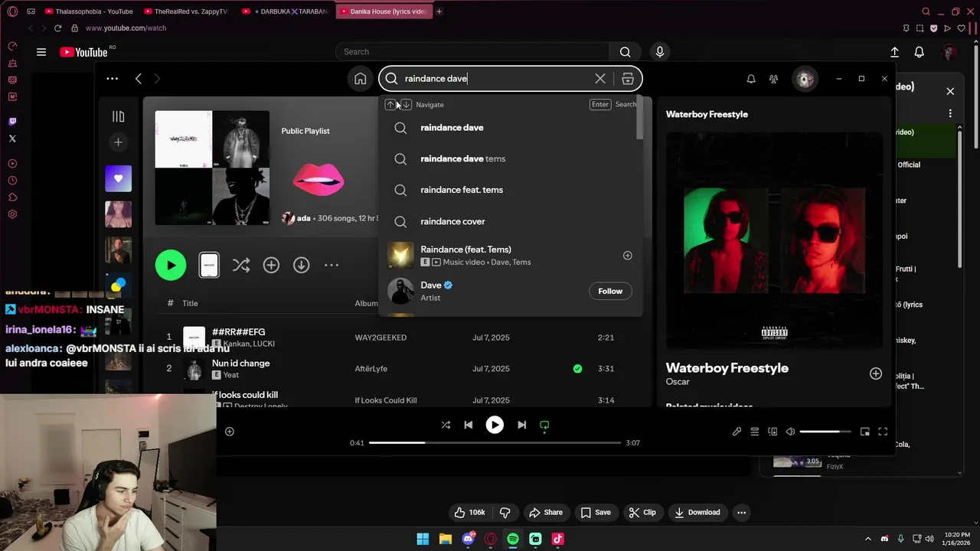Toggle playlist shuffle next to green play

point(241,265)
